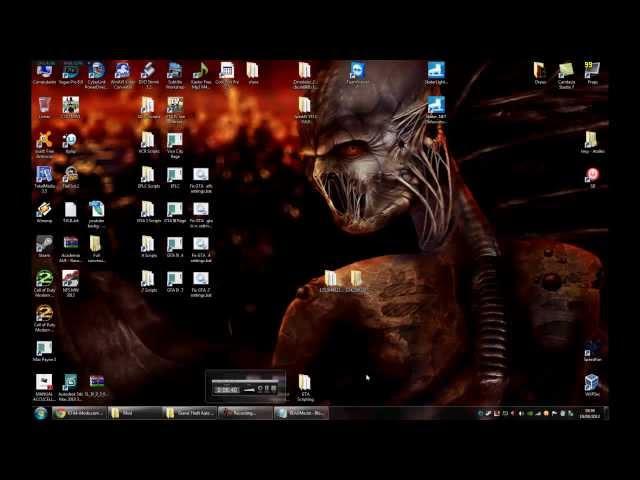Open the VCR Scripts folder
This screenshot has height=480, width=640.
click(149, 142)
